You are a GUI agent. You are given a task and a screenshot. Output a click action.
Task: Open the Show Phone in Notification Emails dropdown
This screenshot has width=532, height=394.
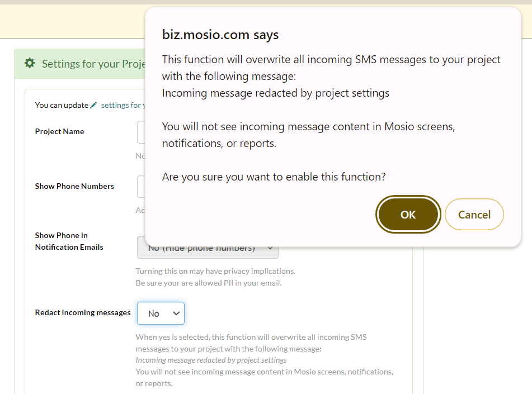pyautogui.click(x=208, y=247)
